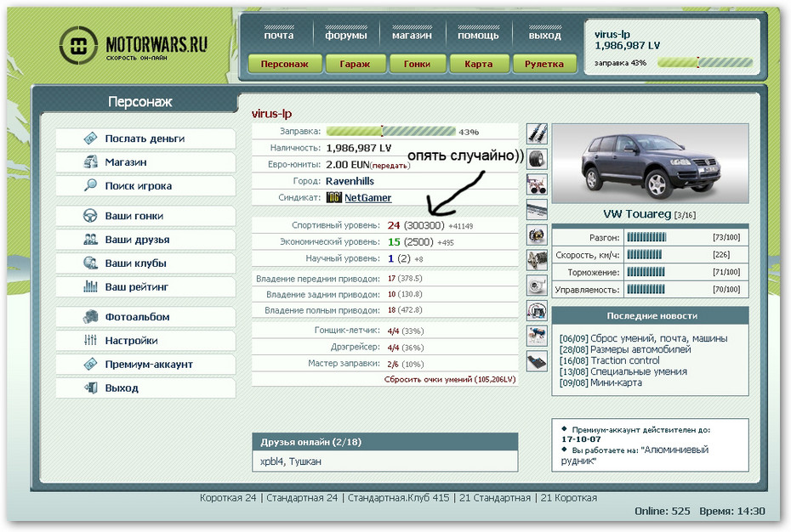Viewport: 791px width, 532px height.
Task: Click the turbocharger part icon
Action: point(537,285)
